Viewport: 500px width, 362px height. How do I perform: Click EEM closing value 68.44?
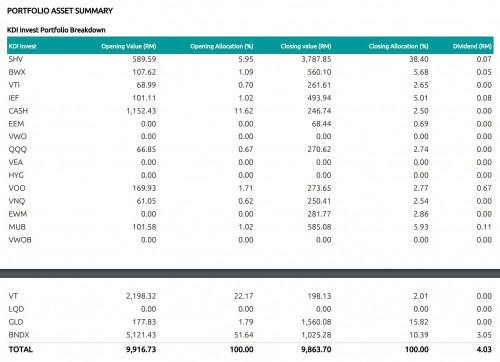point(321,124)
